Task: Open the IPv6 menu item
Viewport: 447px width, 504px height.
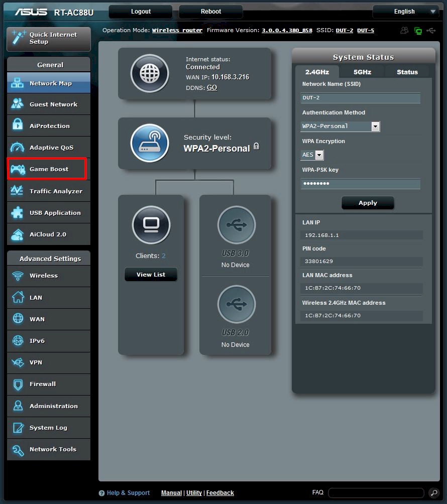Action: click(x=49, y=341)
